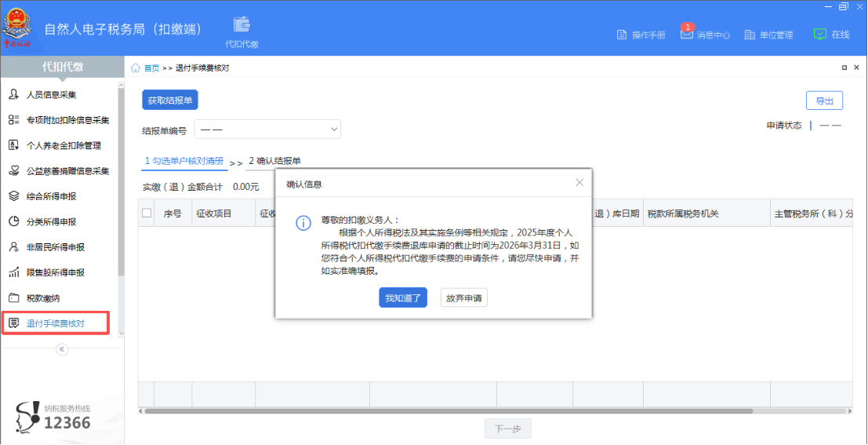The width and height of the screenshot is (868, 445).
Task: Close the 确认信息 dialog with X
Action: click(579, 182)
